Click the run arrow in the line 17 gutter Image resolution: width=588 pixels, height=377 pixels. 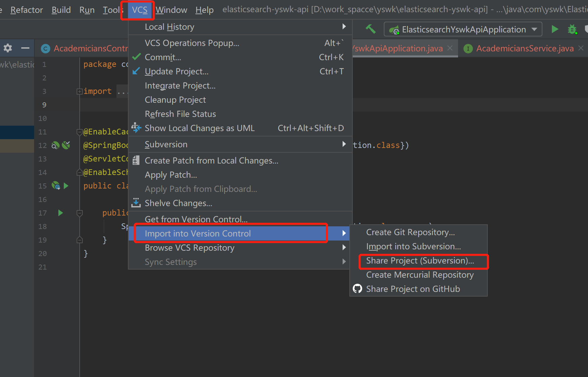pos(61,213)
